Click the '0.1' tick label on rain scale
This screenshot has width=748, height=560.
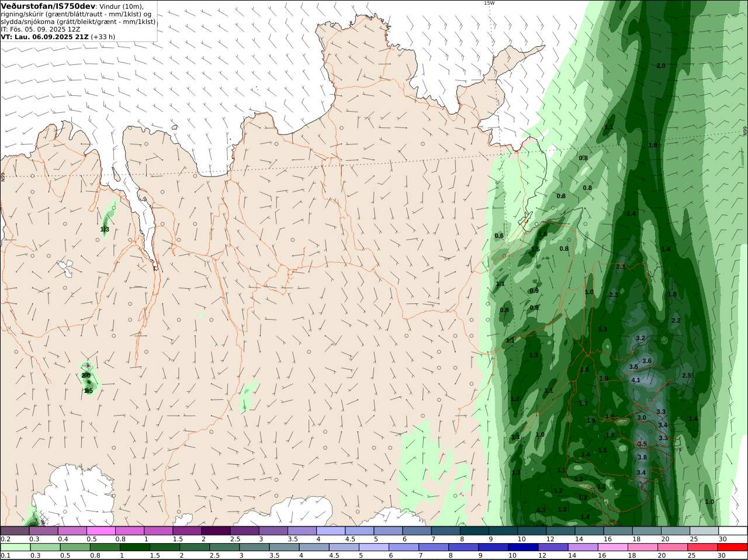click(x=6, y=556)
